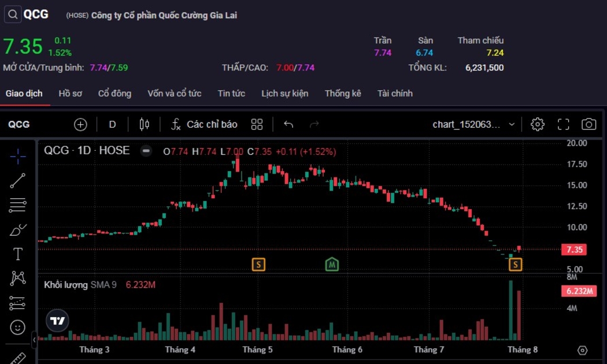The height and width of the screenshot is (364, 607).
Task: Select the crosshair cursor tool
Action: point(18,156)
